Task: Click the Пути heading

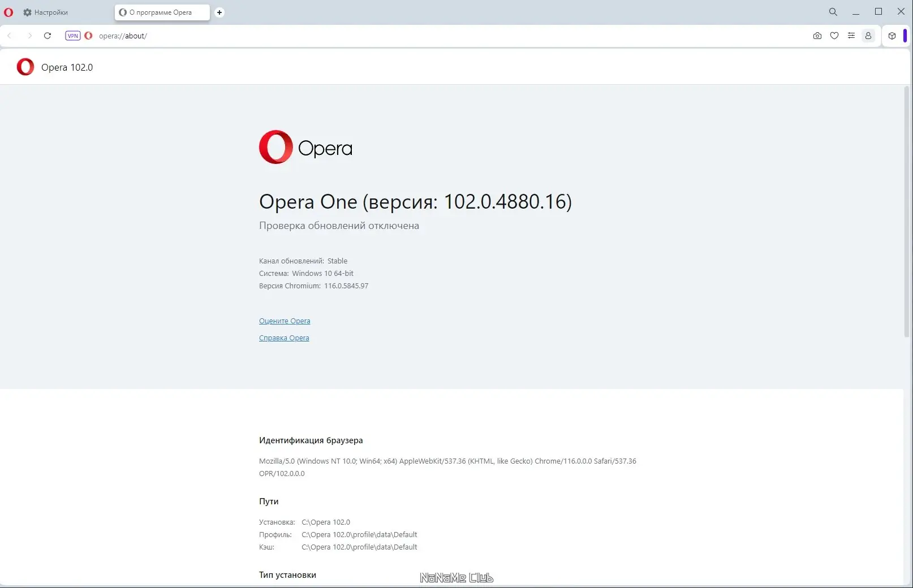Action: [269, 501]
